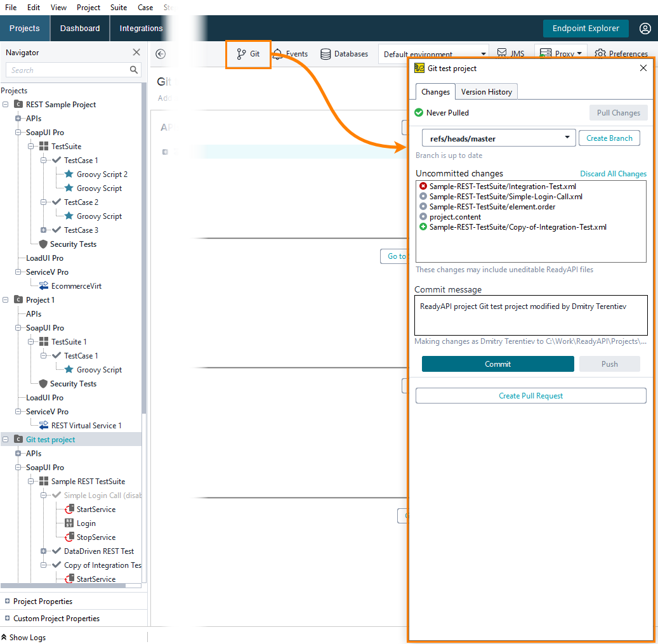Click the Commit button

pyautogui.click(x=497, y=364)
